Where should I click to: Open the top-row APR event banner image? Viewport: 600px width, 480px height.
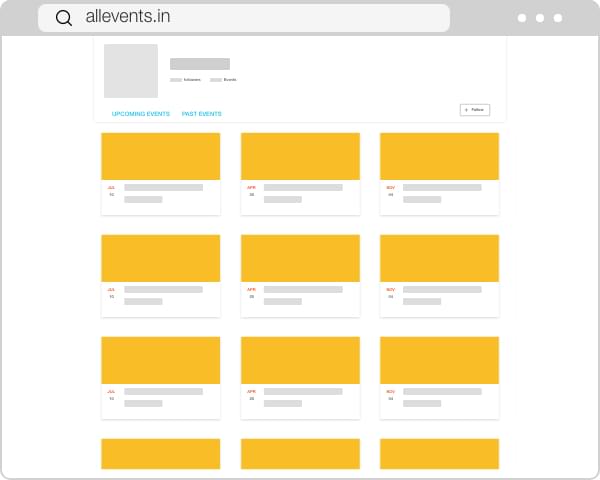300,156
